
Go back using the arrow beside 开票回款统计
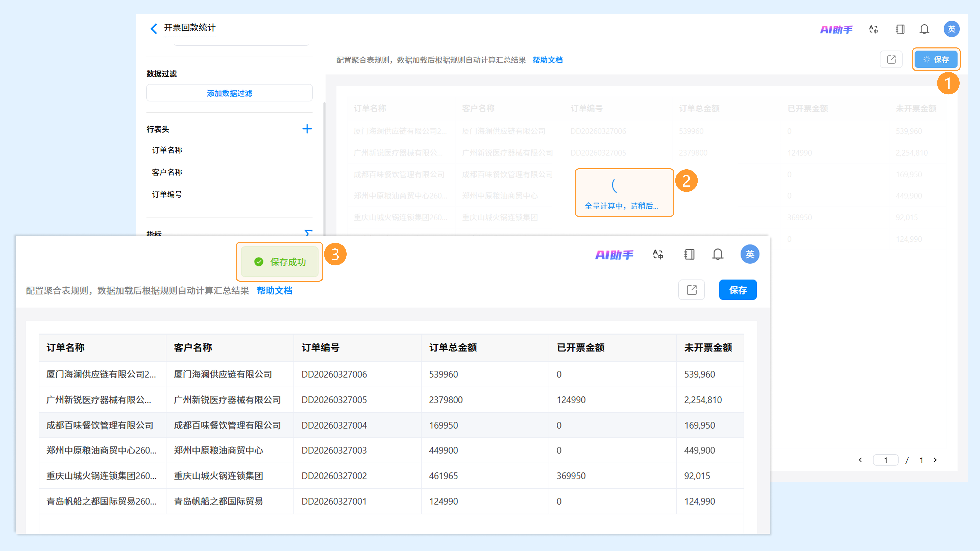[154, 29]
